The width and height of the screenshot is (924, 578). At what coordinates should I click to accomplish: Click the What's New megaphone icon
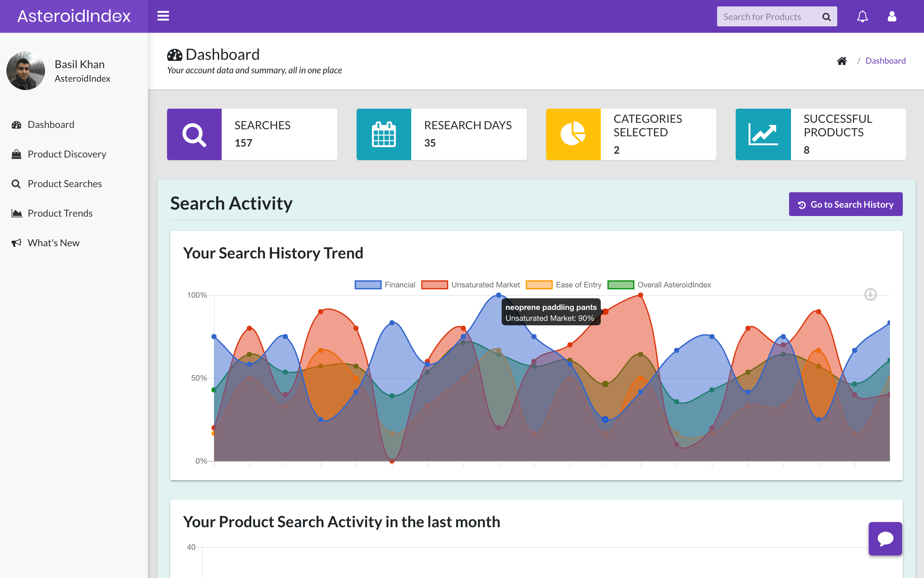point(16,243)
